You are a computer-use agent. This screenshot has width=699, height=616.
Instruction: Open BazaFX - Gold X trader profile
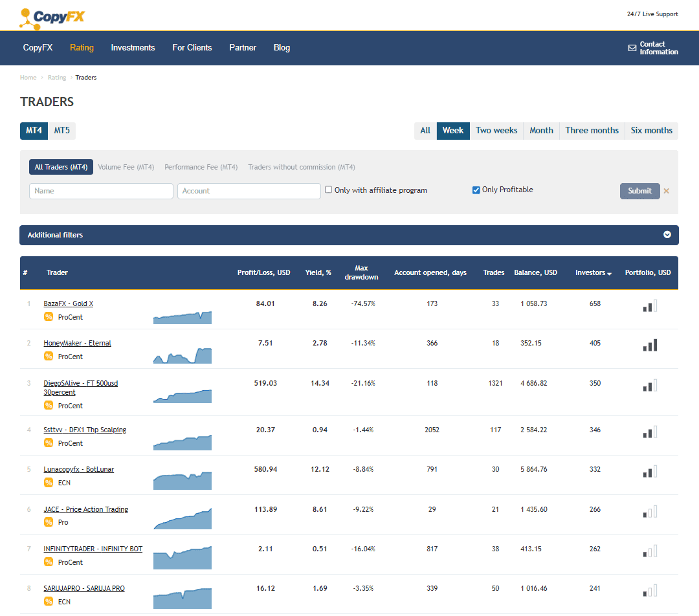[68, 303]
